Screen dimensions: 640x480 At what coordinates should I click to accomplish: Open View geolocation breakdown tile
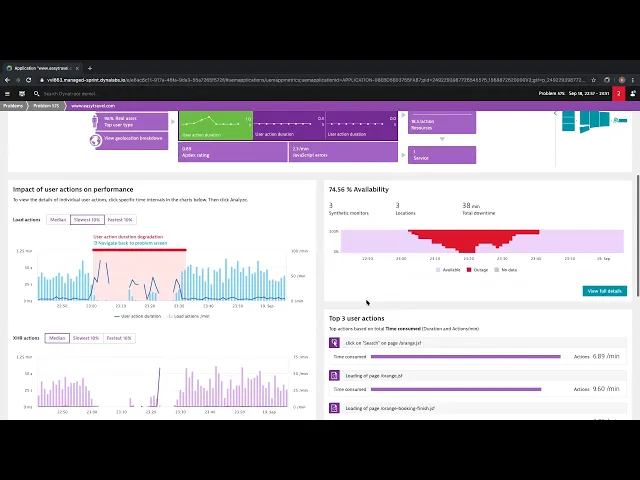coord(134,140)
